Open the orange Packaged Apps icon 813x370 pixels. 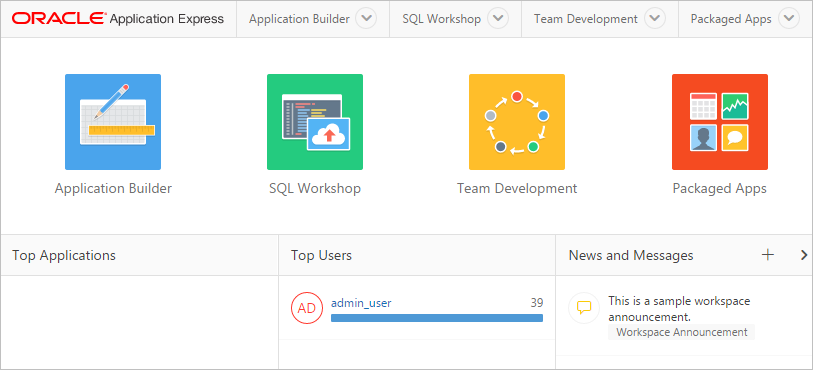click(720, 122)
